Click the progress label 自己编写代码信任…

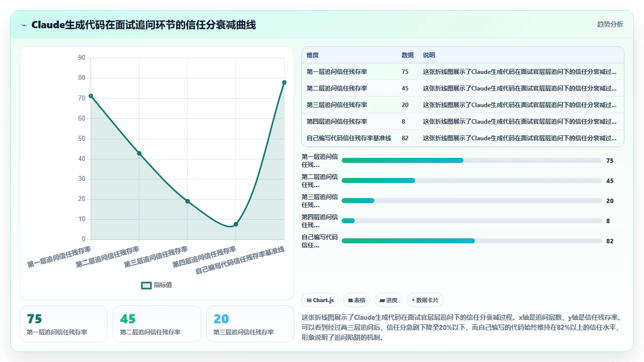[x=319, y=241]
